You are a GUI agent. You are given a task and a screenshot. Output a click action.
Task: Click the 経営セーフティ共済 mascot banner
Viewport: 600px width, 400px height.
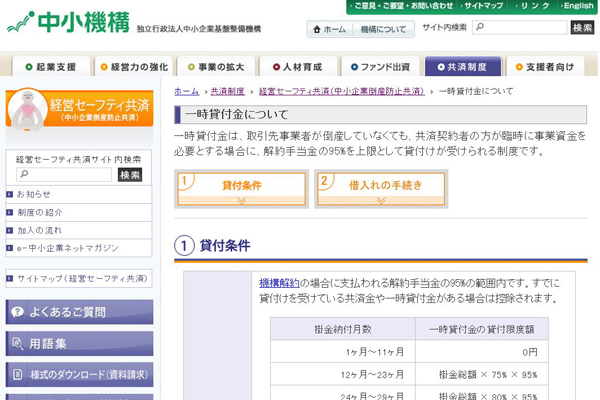click(x=79, y=116)
